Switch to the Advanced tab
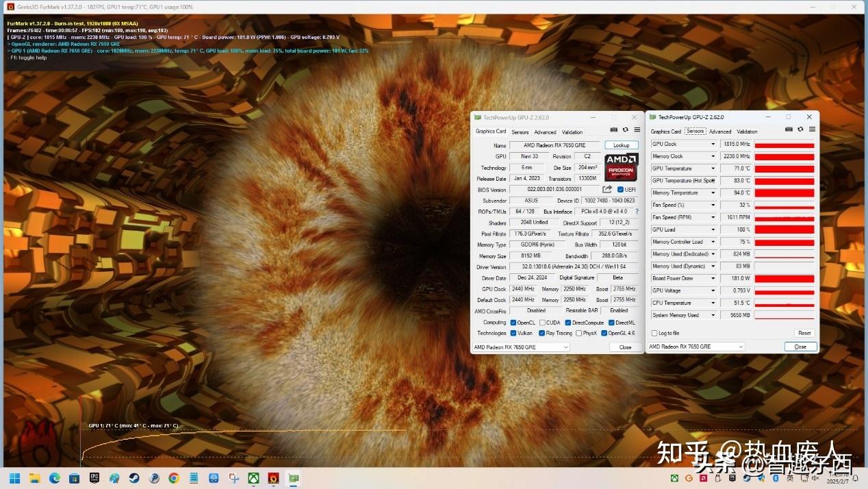Screen dimensions: 868x489 pos(545,131)
